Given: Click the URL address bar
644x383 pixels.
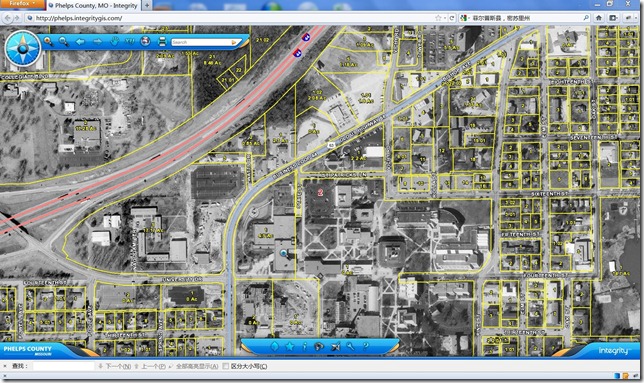Looking at the screenshot, I should click(x=230, y=18).
